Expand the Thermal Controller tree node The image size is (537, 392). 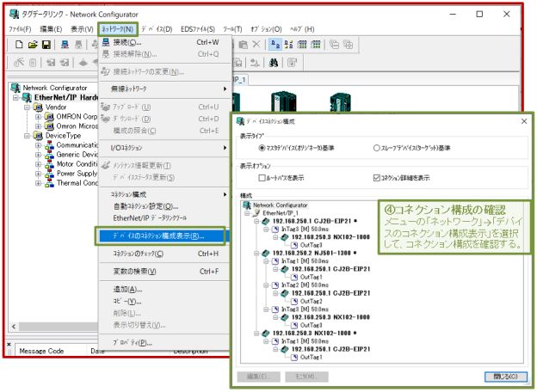pos(38,183)
